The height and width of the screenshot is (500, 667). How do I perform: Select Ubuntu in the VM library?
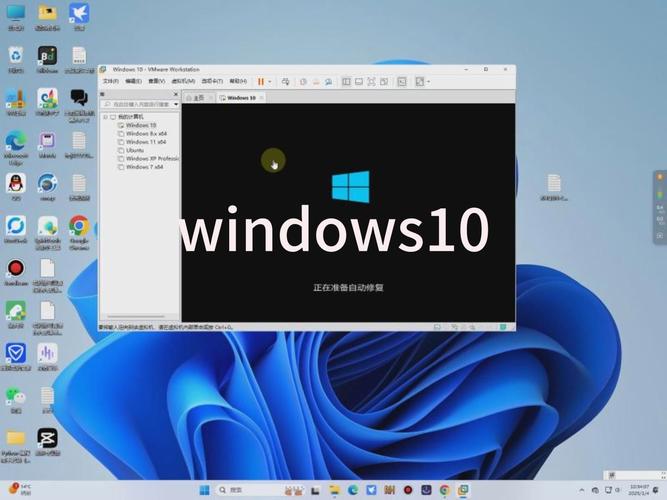coord(135,150)
